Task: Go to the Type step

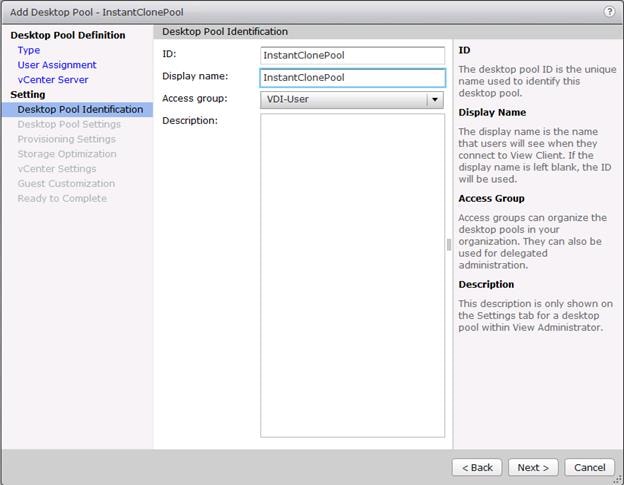Action: pos(29,50)
